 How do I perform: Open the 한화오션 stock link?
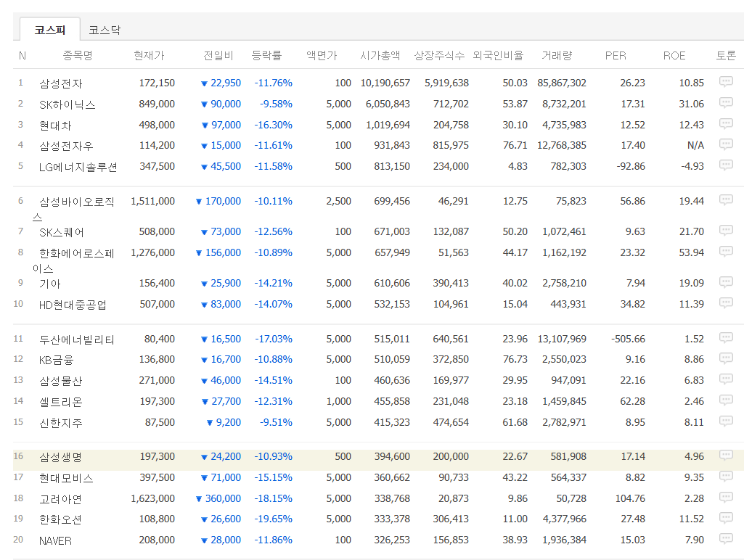(61, 519)
